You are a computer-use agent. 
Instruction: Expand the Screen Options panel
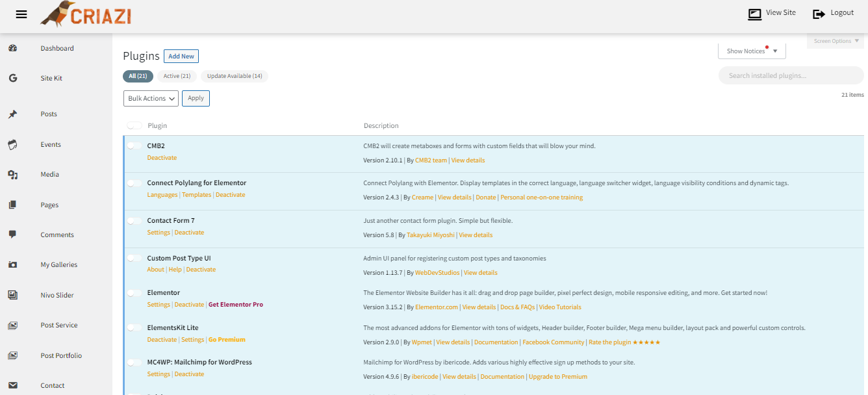click(836, 41)
